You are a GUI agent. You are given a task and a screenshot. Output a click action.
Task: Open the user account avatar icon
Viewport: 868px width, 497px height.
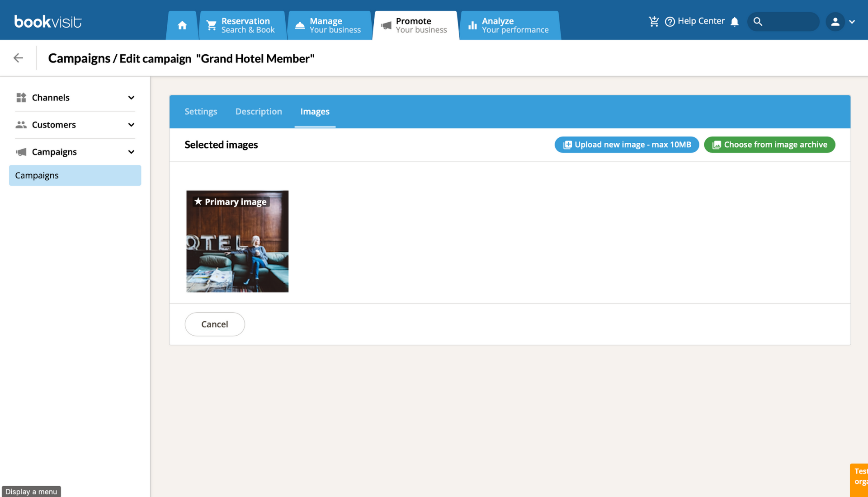click(x=835, y=22)
